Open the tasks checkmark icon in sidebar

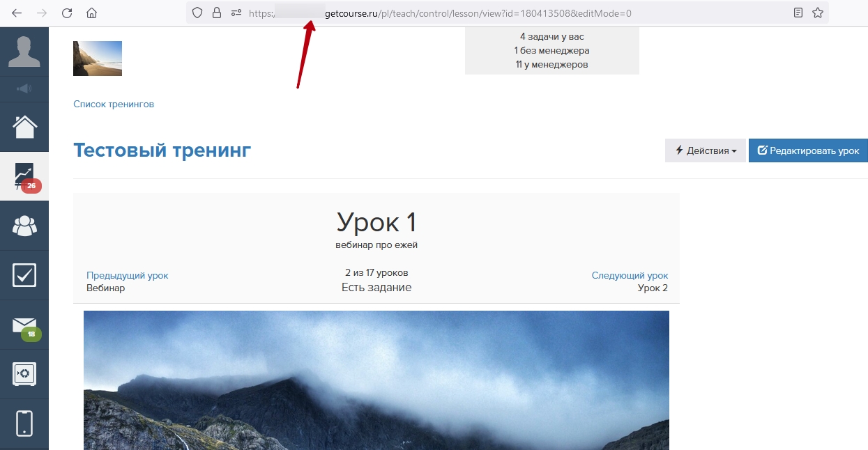click(x=24, y=275)
